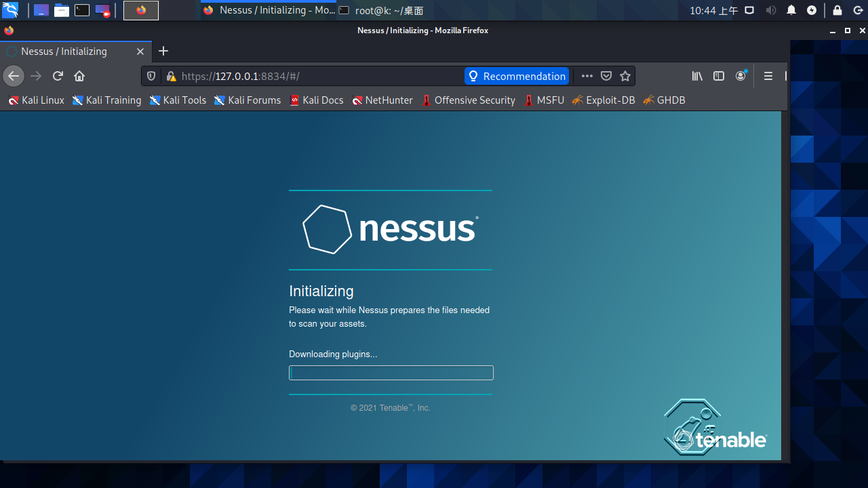Toggle the Firefox sidebar
The image size is (868, 488).
[719, 76]
